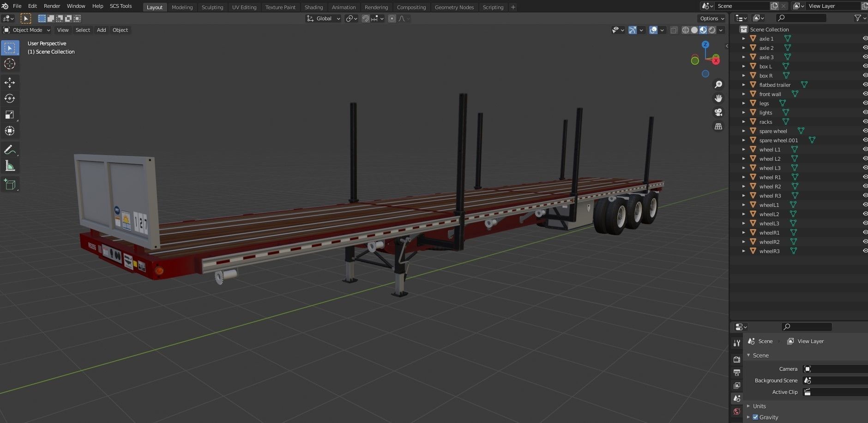This screenshot has width=868, height=423.
Task: Switch to rendered viewport shading
Action: (x=712, y=30)
